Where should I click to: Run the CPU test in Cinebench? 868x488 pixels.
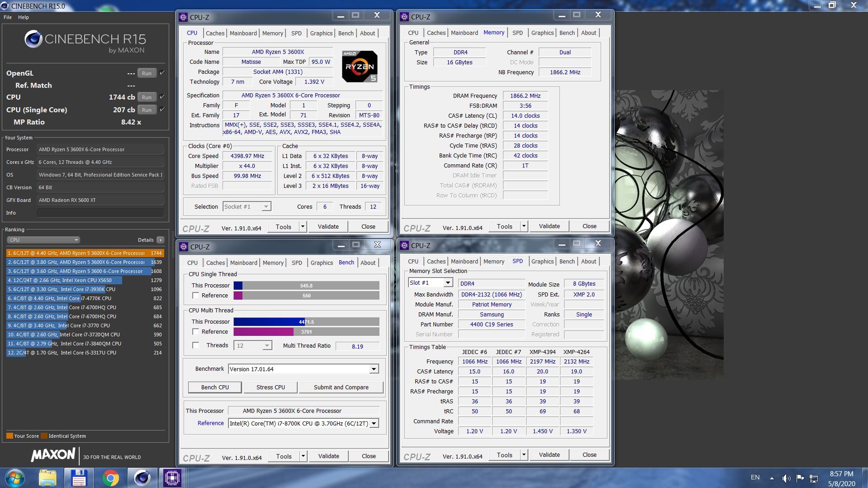point(147,97)
